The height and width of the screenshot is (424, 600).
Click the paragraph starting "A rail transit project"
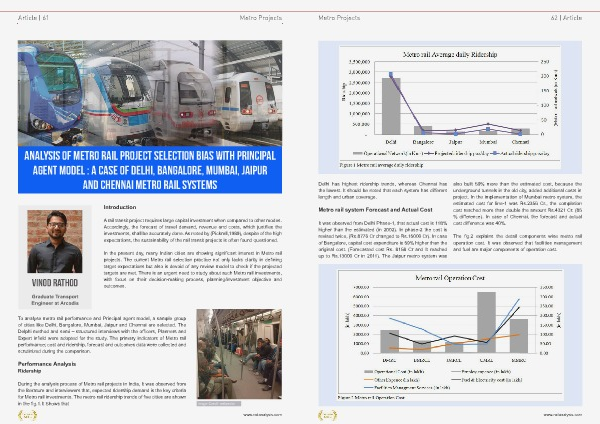point(192,230)
